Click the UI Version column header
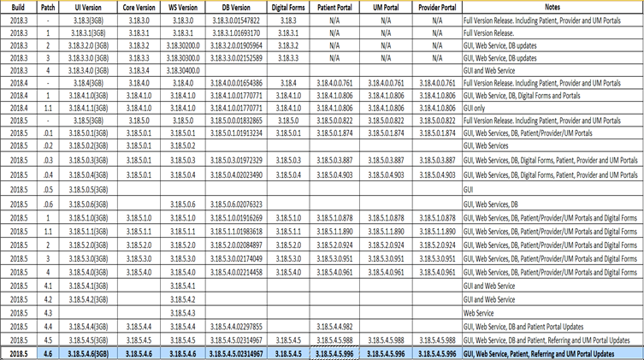The image size is (644, 360). [90, 5]
